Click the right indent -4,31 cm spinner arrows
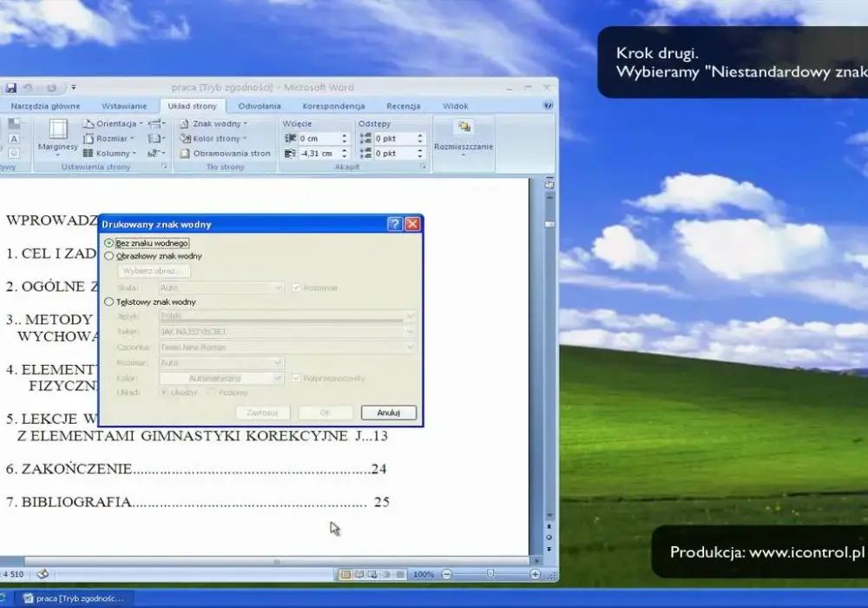 (x=345, y=154)
